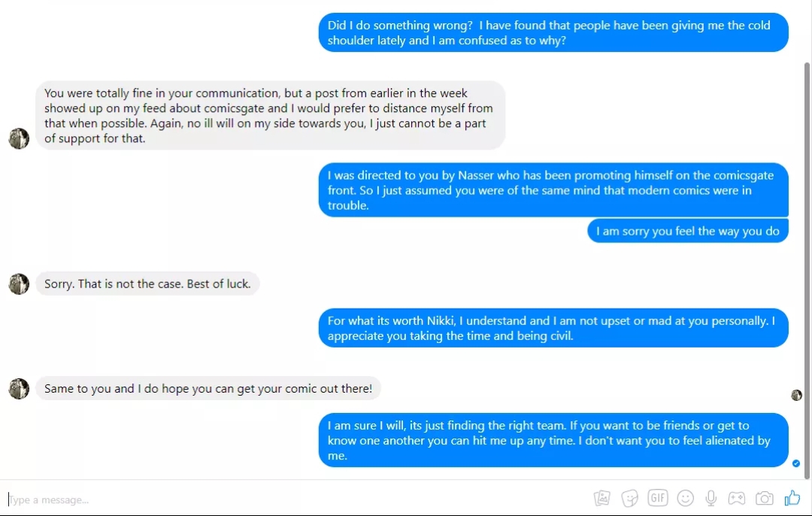The height and width of the screenshot is (516, 812).
Task: Select 'Sorry. That is not the case' bubble
Action: [147, 284]
